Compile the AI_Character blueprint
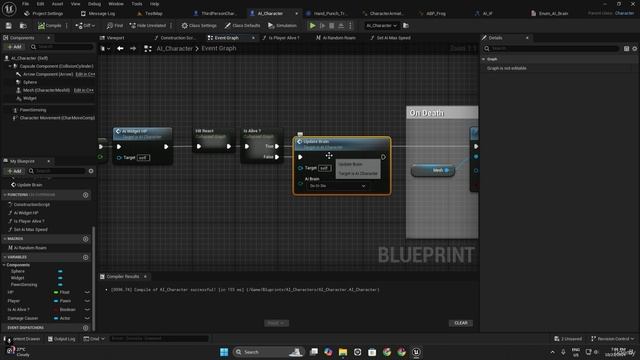The height and width of the screenshot is (360, 640). 50,25
